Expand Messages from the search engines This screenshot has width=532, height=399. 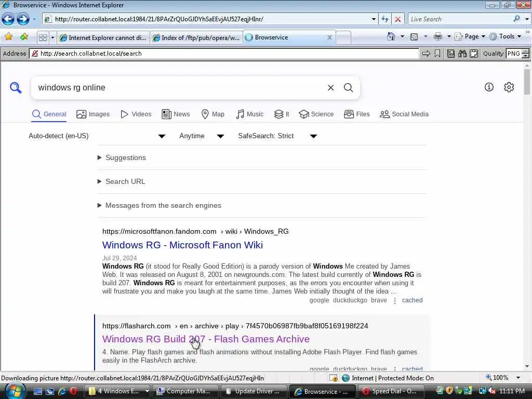[159, 205]
